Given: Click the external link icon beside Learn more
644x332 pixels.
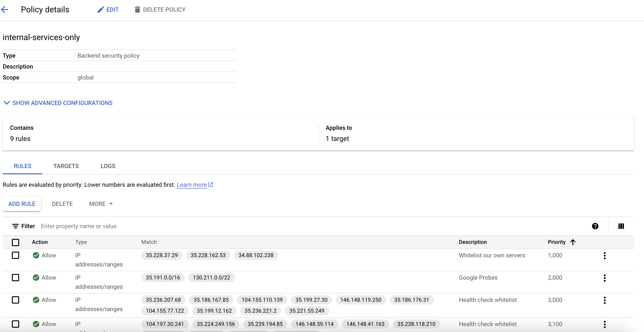Looking at the screenshot, I should coord(210,185).
